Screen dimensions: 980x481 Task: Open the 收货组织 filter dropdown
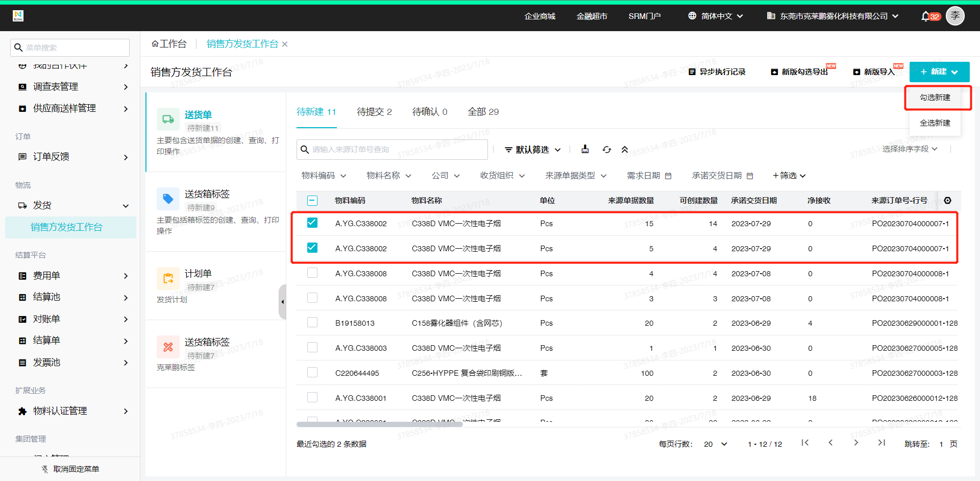coord(503,176)
